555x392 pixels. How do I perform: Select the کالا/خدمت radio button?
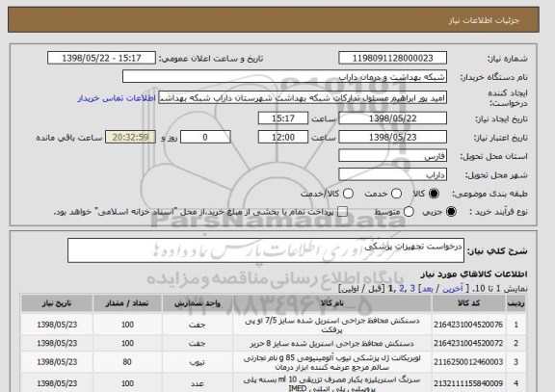point(348,194)
